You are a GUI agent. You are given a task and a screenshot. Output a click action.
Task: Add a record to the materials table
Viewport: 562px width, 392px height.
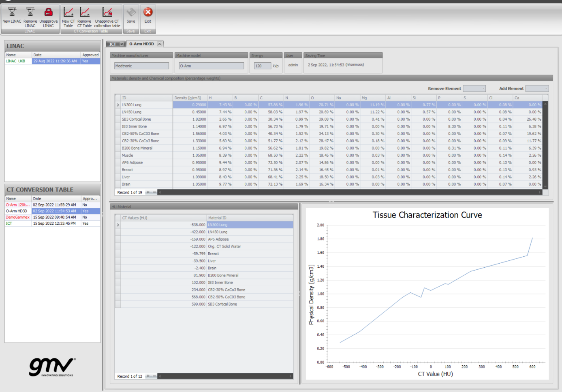(148, 192)
